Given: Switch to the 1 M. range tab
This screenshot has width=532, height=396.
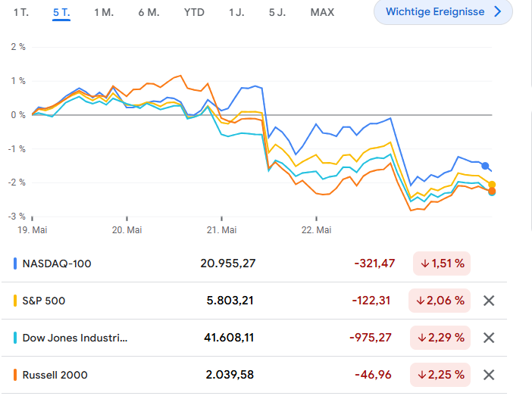Looking at the screenshot, I should (104, 12).
